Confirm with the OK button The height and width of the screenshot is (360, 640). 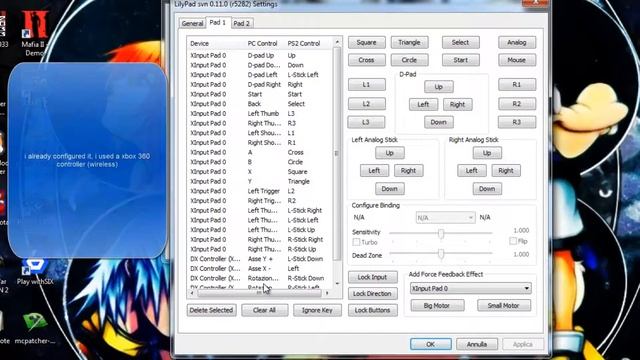coord(431,344)
